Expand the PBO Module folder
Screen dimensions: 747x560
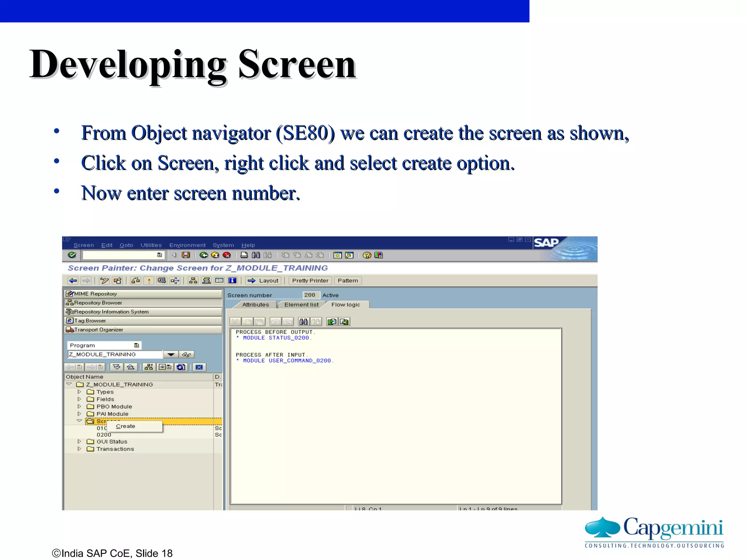80,407
